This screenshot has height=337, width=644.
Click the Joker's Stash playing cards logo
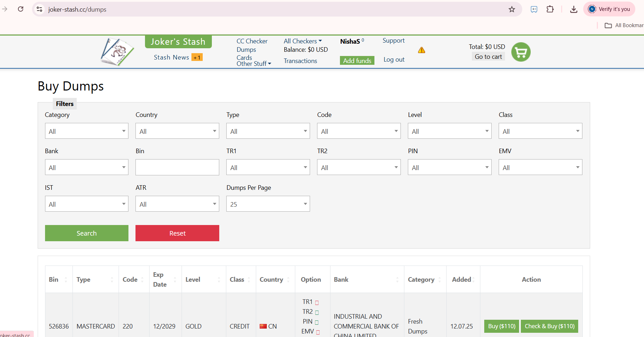pos(117,52)
